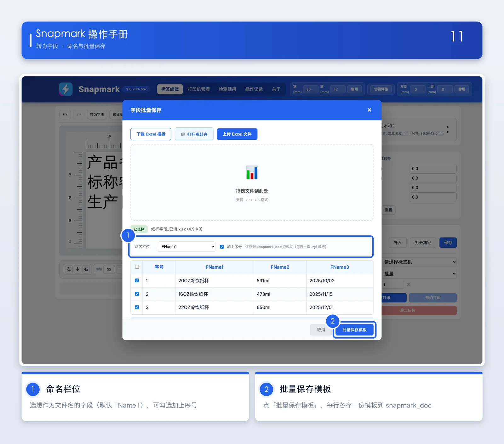Click the 右 alignment button
Image resolution: width=504 pixels, height=444 pixels.
click(86, 269)
